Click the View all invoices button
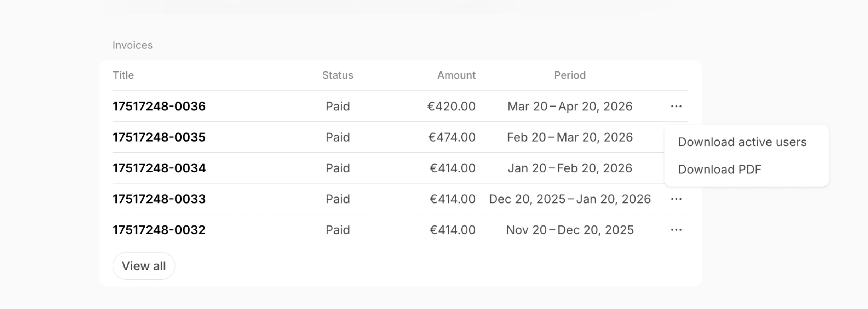This screenshot has height=309, width=868. [144, 266]
